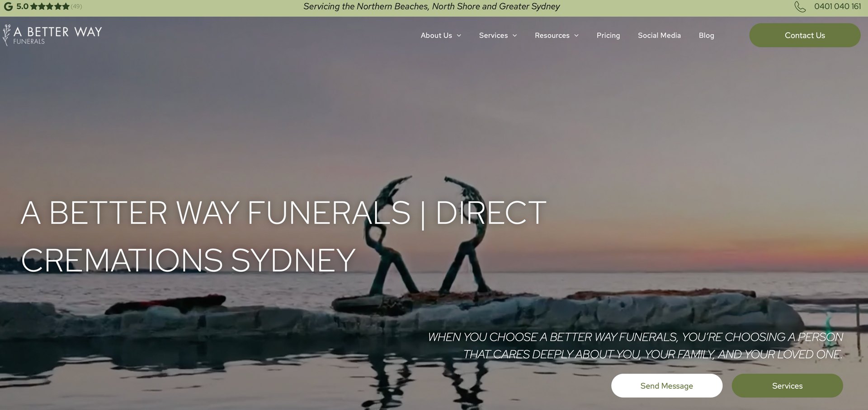Click the Google G rating icon
868x410 pixels.
pos(8,6)
